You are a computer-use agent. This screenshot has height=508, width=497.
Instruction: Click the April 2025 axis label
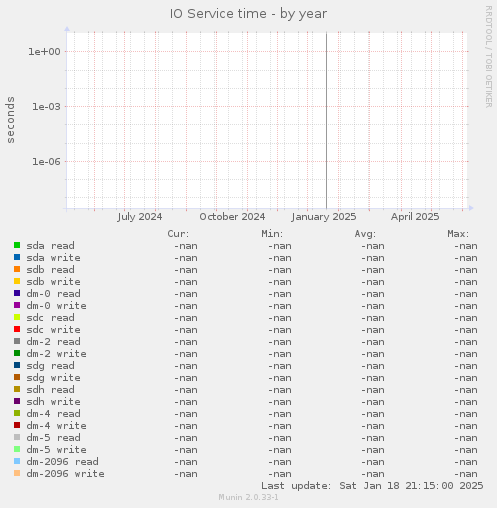[415, 217]
